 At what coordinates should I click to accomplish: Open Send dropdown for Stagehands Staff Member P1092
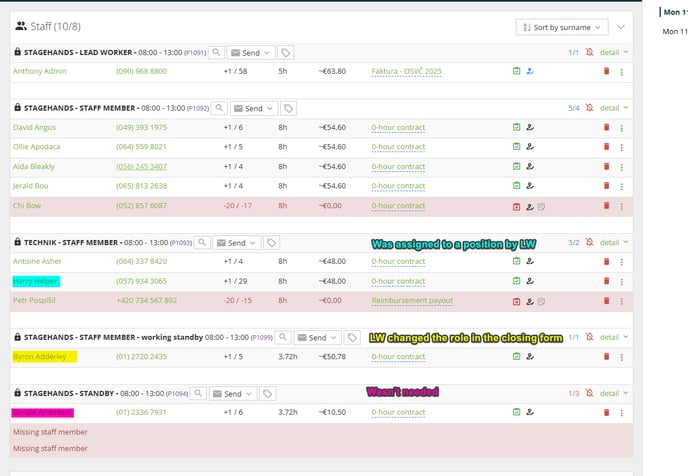click(254, 108)
